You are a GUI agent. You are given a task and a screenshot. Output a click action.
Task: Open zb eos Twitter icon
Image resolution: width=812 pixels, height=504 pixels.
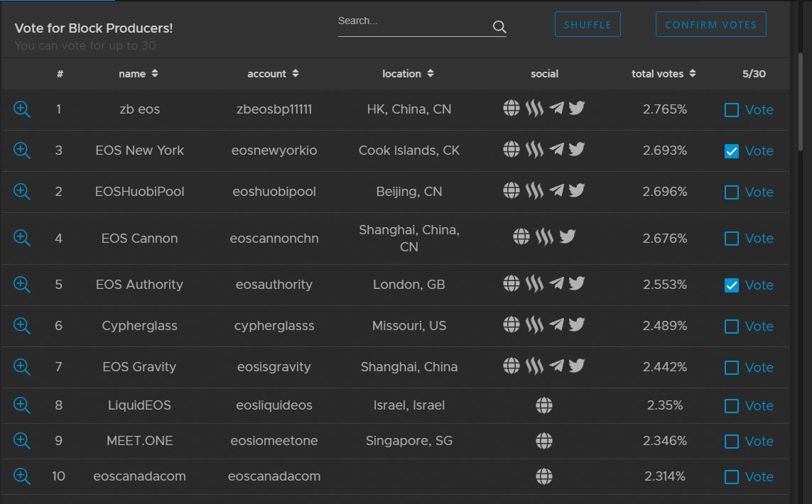tap(577, 108)
